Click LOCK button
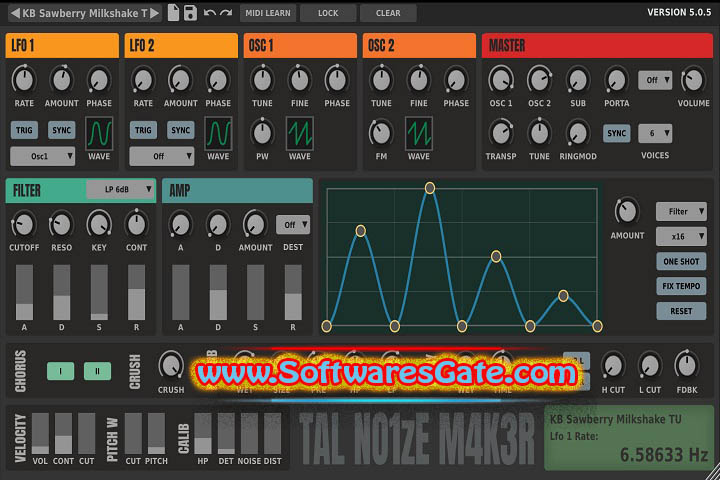Screen dimensions: 720x480 (x=328, y=13)
